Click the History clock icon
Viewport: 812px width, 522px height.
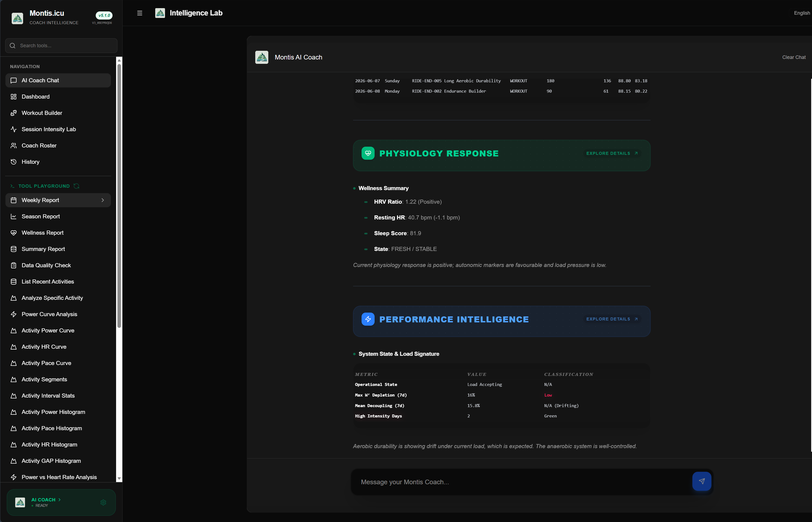14,162
